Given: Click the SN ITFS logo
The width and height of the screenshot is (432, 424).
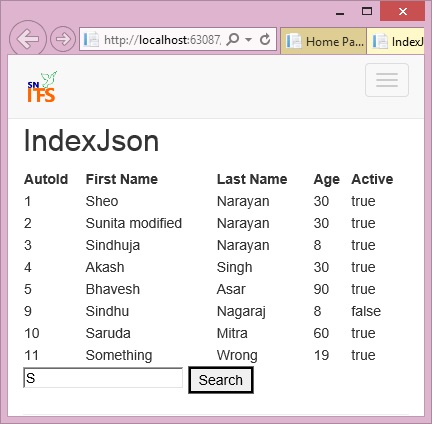Looking at the screenshot, I should (x=42, y=87).
